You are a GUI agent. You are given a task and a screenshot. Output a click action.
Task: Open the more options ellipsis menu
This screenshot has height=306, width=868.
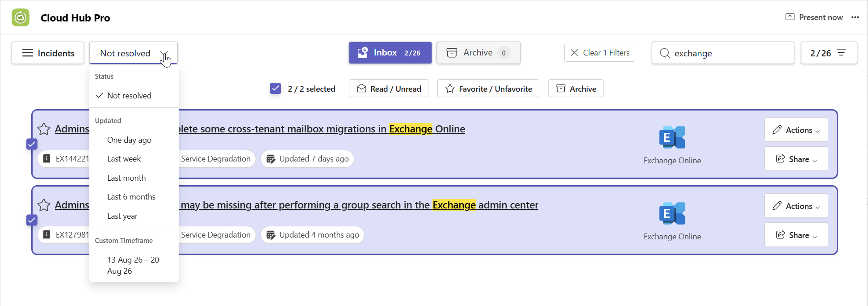855,17
